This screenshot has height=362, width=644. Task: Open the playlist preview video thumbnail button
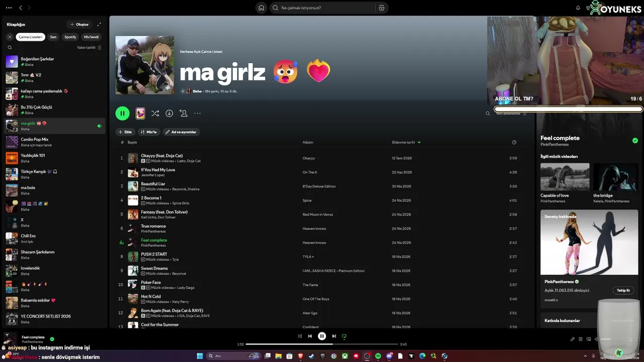pyautogui.click(x=140, y=114)
